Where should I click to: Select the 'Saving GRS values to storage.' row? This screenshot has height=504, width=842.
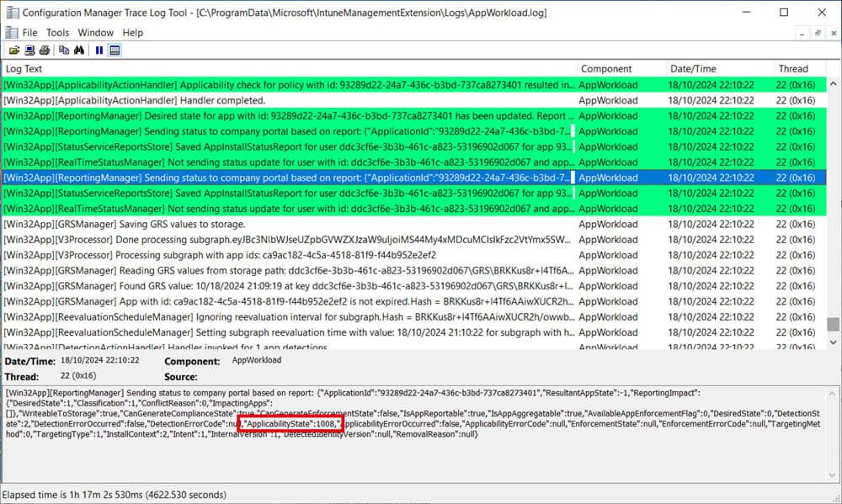(x=414, y=225)
